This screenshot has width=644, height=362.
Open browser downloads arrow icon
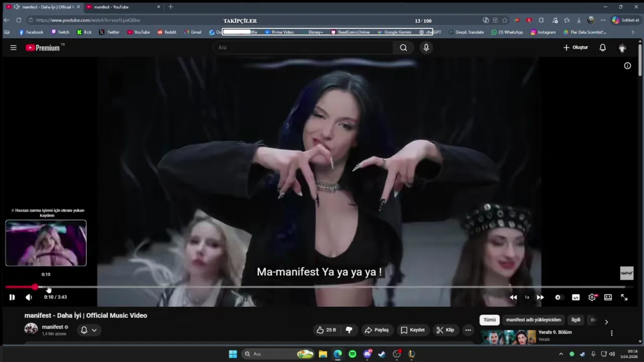pos(579,20)
